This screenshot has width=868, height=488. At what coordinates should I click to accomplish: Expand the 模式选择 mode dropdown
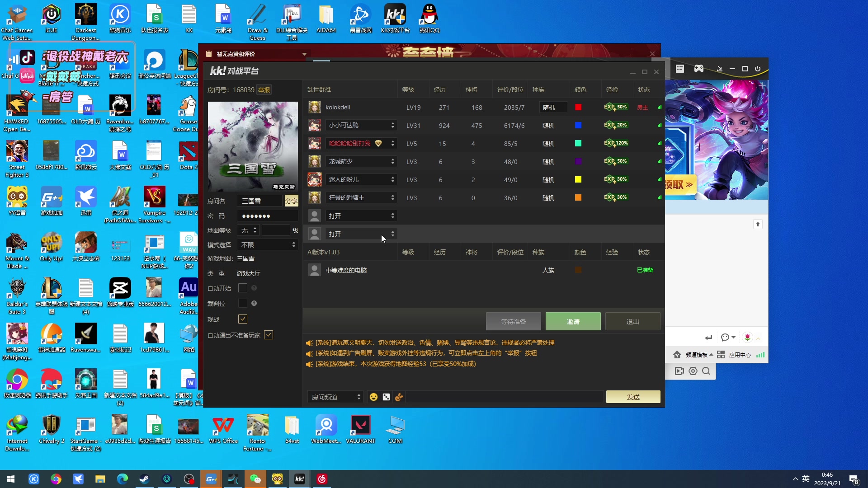coord(268,245)
